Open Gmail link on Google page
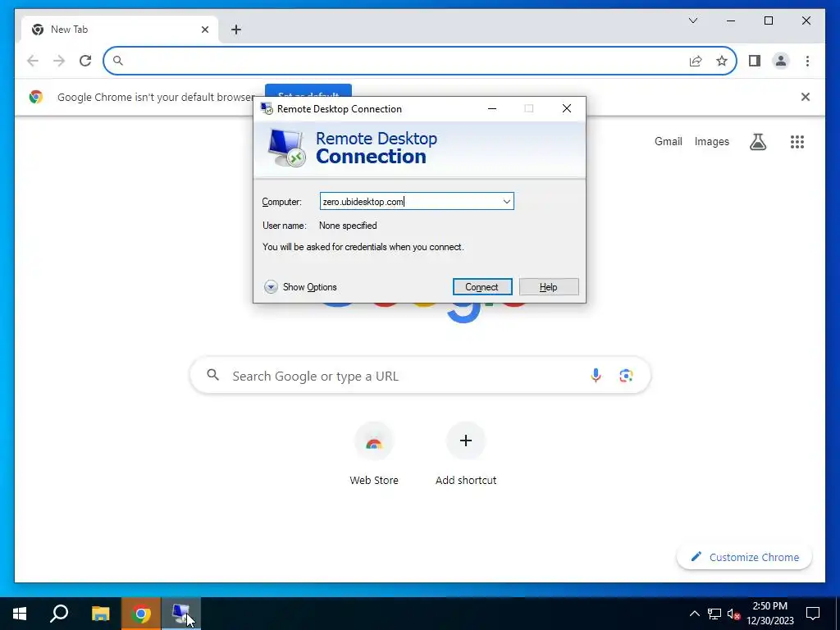Screen dimensions: 840x630 (668, 141)
